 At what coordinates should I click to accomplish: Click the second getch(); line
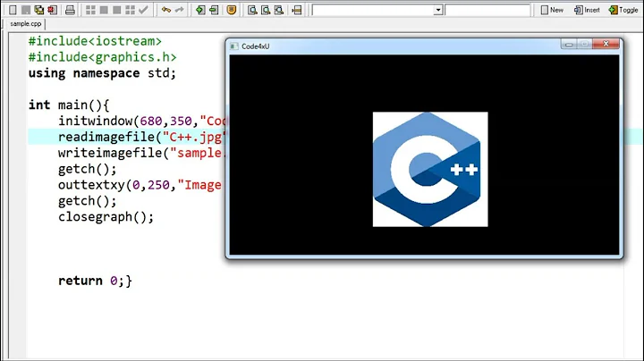pyautogui.click(x=87, y=200)
